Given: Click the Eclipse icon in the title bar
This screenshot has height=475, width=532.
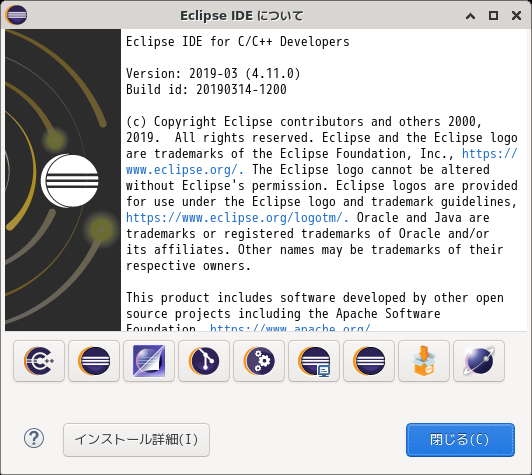Looking at the screenshot, I should click(16, 15).
